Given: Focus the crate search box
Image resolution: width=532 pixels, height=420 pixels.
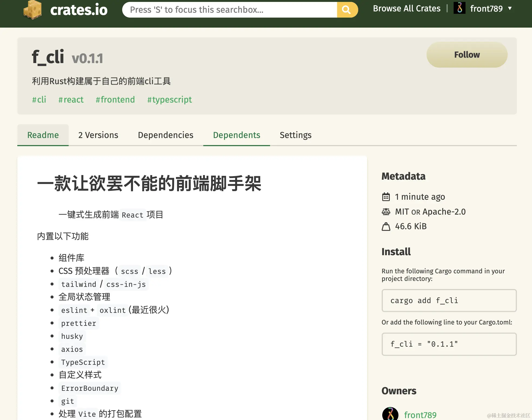Looking at the screenshot, I should [x=230, y=10].
